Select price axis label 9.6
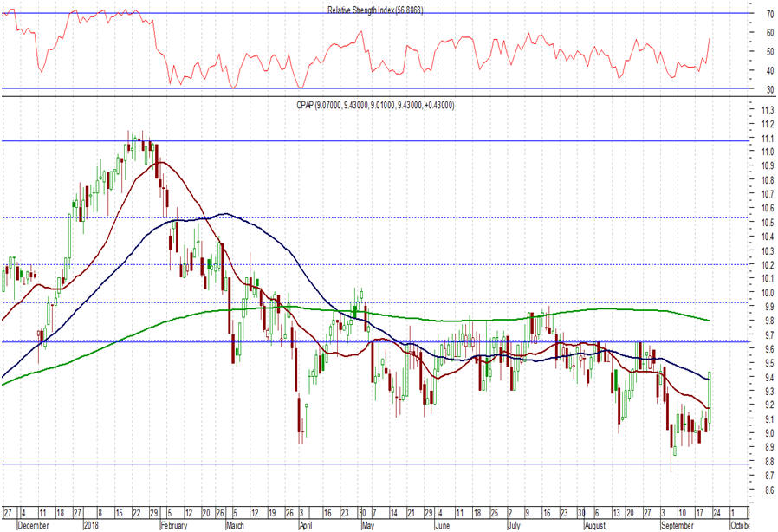Screen dimensions: 778x532 click(769, 349)
